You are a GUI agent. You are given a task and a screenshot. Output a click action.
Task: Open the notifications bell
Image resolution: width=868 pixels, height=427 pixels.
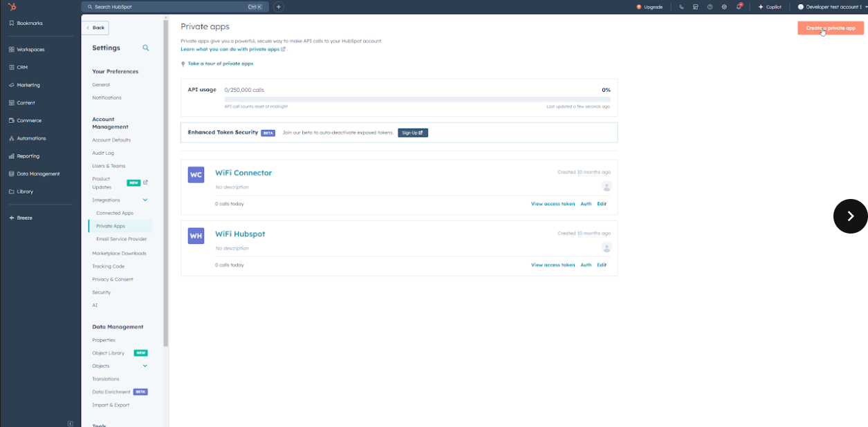pos(739,7)
